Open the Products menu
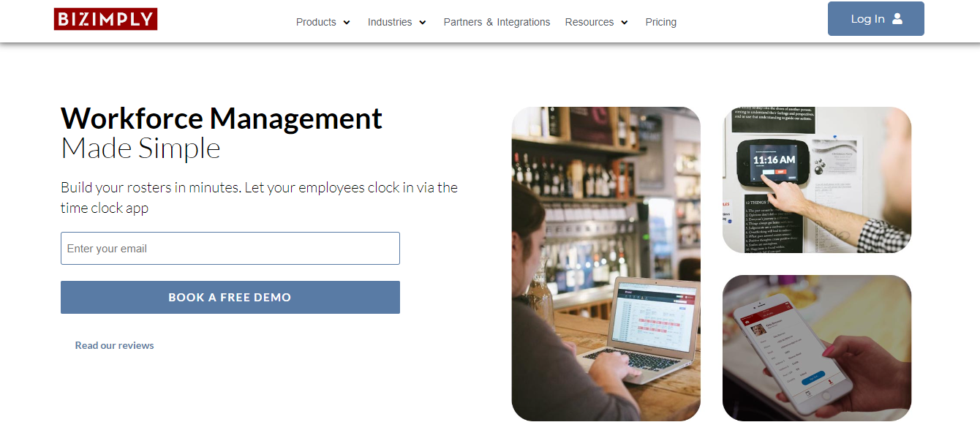The height and width of the screenshot is (433, 980). tap(323, 22)
